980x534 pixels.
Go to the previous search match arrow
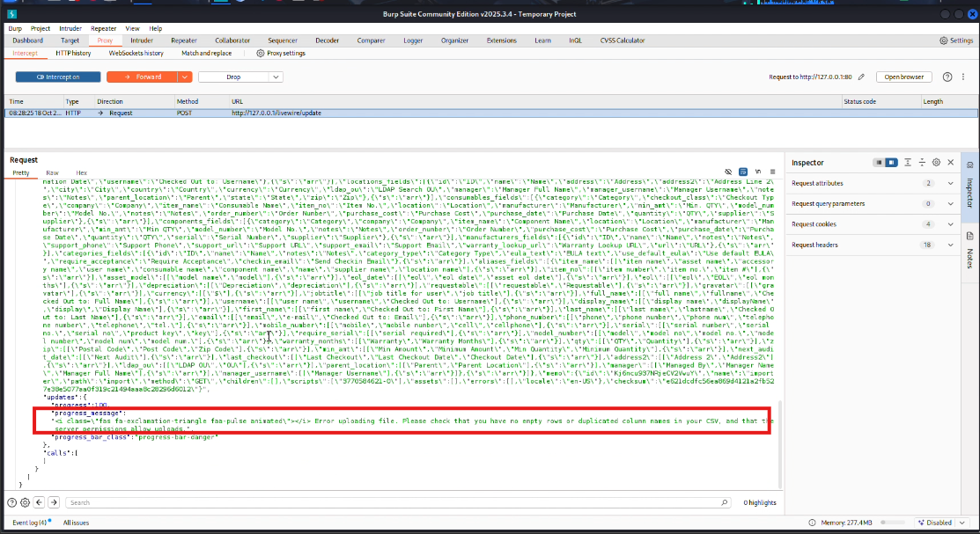(39, 502)
